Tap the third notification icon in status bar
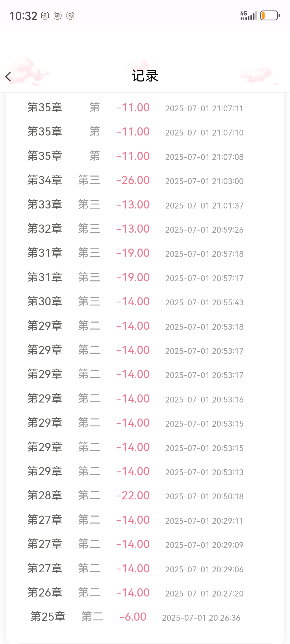Image resolution: width=290 pixels, height=644 pixels. [x=70, y=16]
